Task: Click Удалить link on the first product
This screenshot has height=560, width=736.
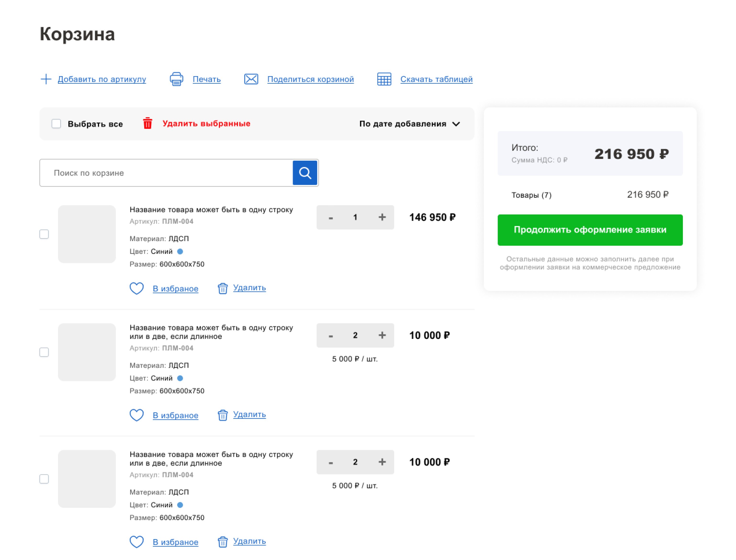Action: 249,288
